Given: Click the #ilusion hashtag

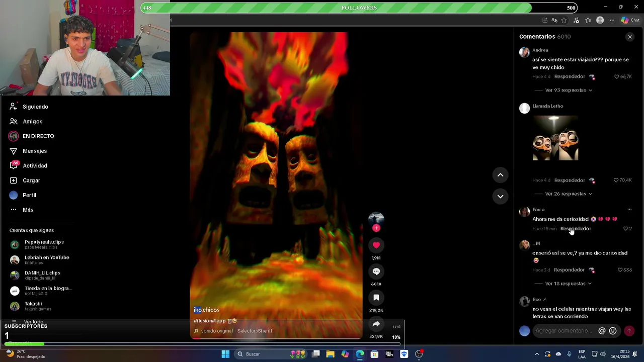Looking at the screenshot, I should 202,321.
